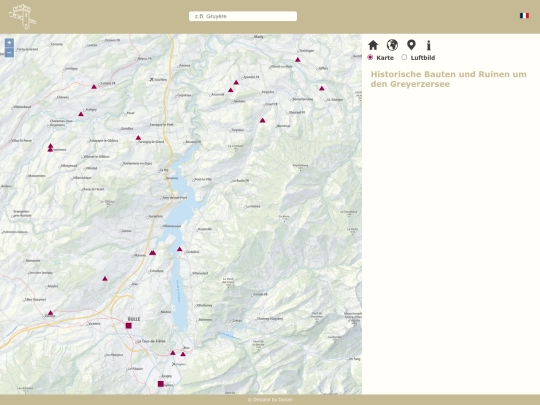The width and height of the screenshot is (540, 405).
Task: Click the 'Historische Bauten und Ruinen' heading
Action: 448,79
